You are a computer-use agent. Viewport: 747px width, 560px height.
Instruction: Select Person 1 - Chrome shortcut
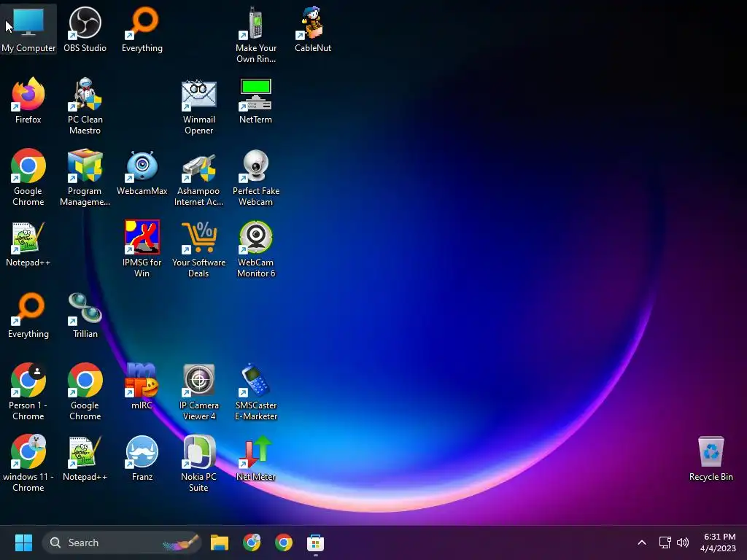(x=28, y=392)
